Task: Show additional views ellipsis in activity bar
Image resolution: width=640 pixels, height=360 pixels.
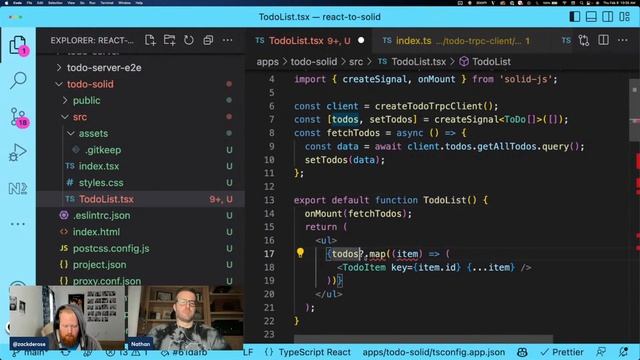Action: point(18,224)
